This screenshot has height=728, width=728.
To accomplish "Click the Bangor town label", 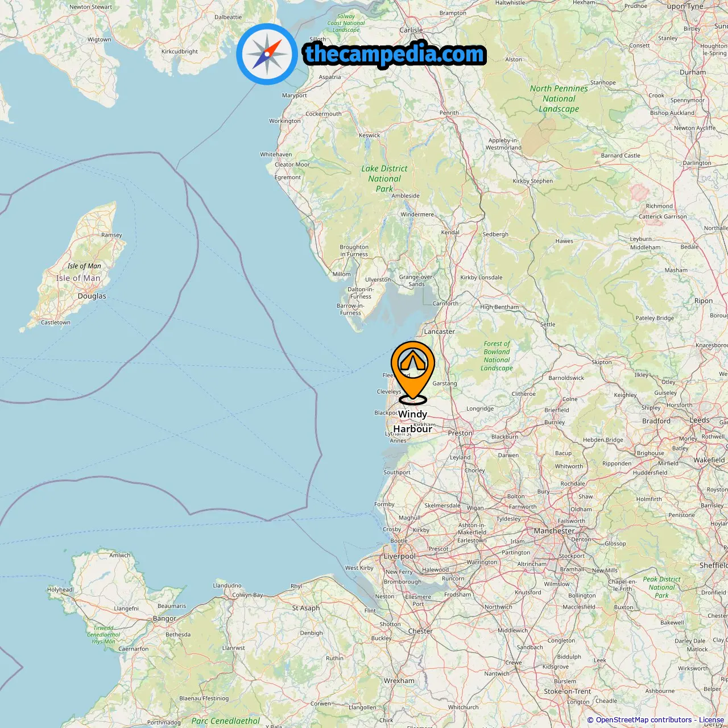I will tap(164, 618).
